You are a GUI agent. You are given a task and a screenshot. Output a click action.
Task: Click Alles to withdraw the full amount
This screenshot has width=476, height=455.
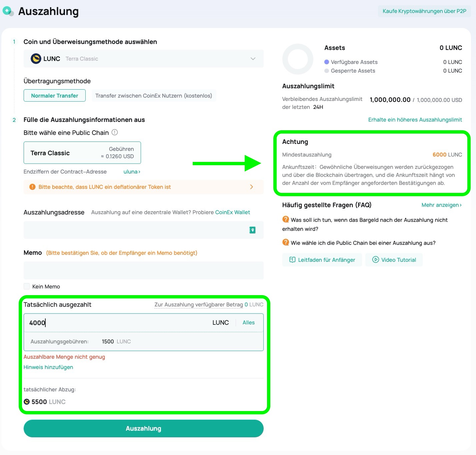(248, 323)
